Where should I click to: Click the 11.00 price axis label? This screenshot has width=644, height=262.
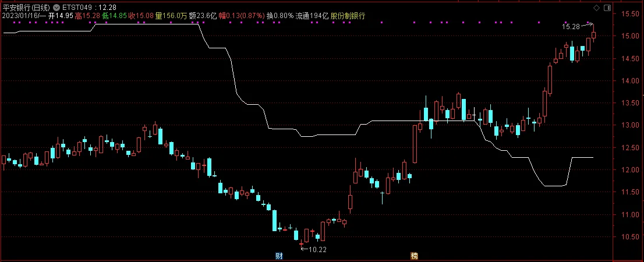click(629, 215)
